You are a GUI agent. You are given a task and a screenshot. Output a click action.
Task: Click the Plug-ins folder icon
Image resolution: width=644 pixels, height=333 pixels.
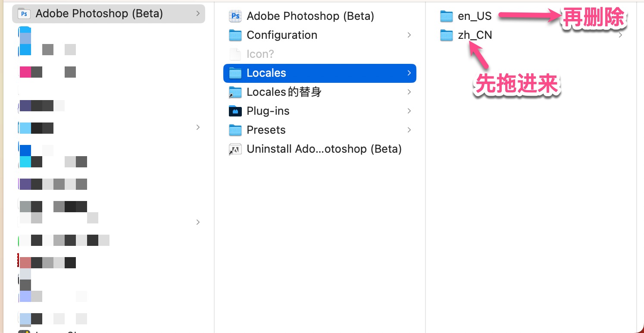pos(235,111)
